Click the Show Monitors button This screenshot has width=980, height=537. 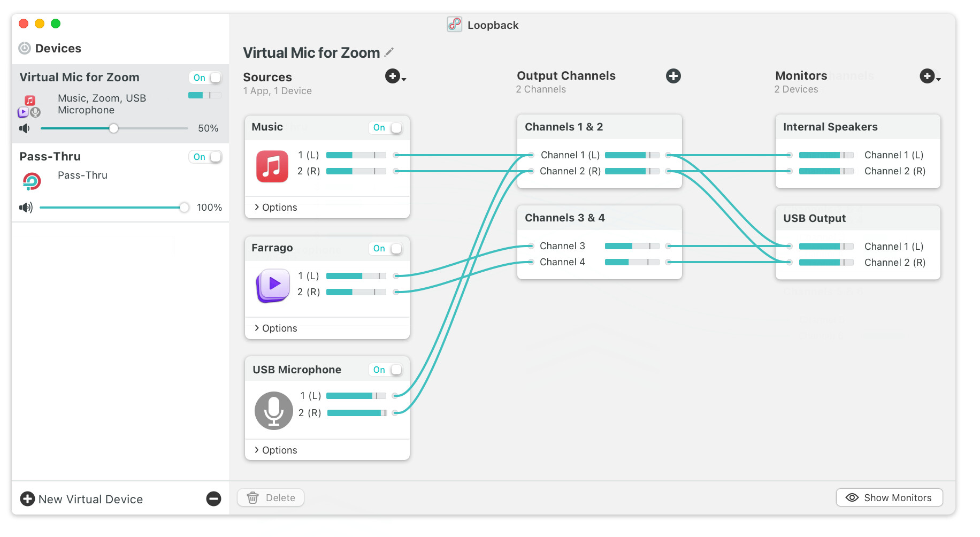point(889,498)
